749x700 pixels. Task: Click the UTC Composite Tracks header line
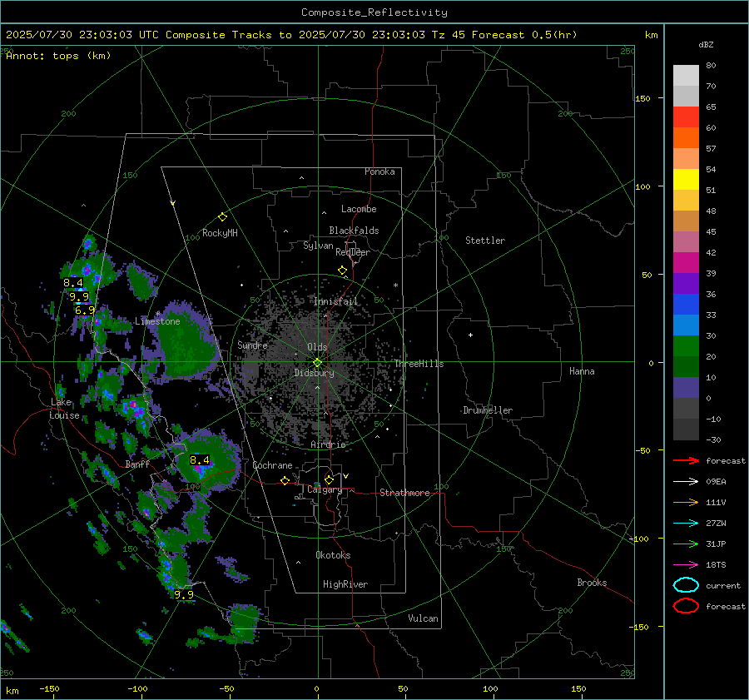[291, 35]
